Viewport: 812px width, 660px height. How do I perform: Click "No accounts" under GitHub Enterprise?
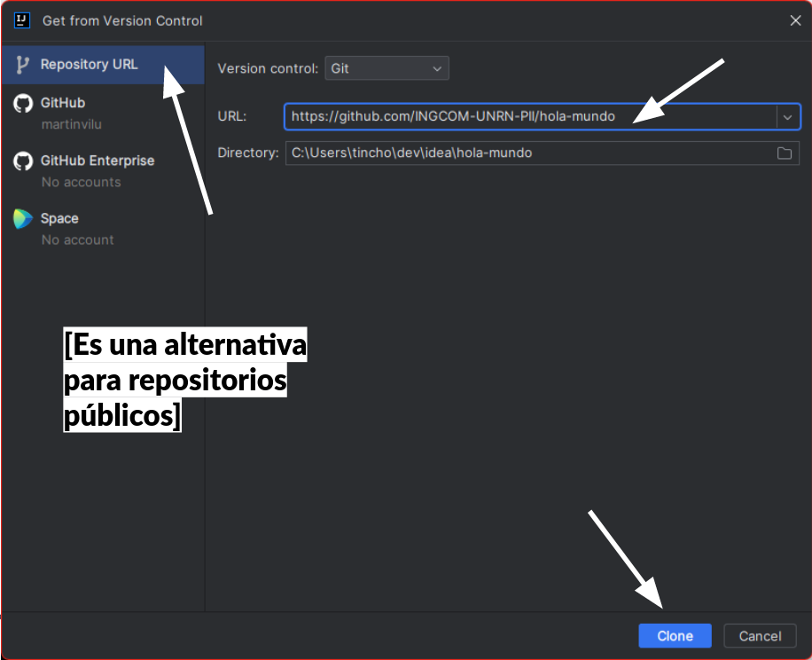(x=81, y=182)
